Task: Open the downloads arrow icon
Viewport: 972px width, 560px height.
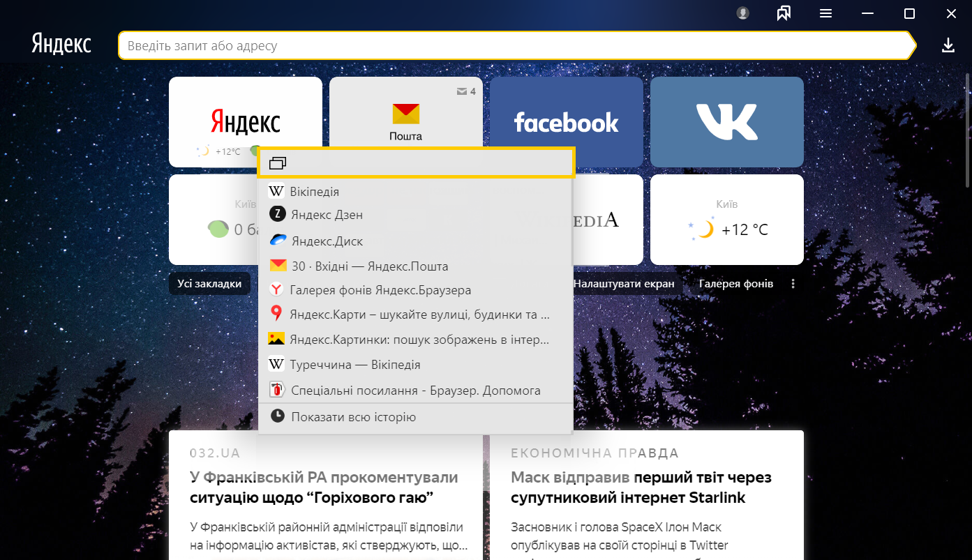Action: 948,45
